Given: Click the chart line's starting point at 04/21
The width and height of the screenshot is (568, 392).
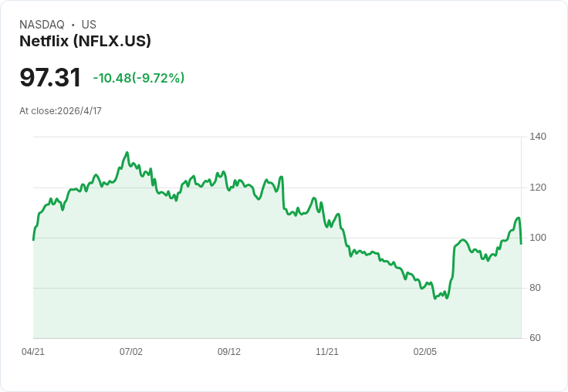Looking at the screenshot, I should (x=33, y=240).
